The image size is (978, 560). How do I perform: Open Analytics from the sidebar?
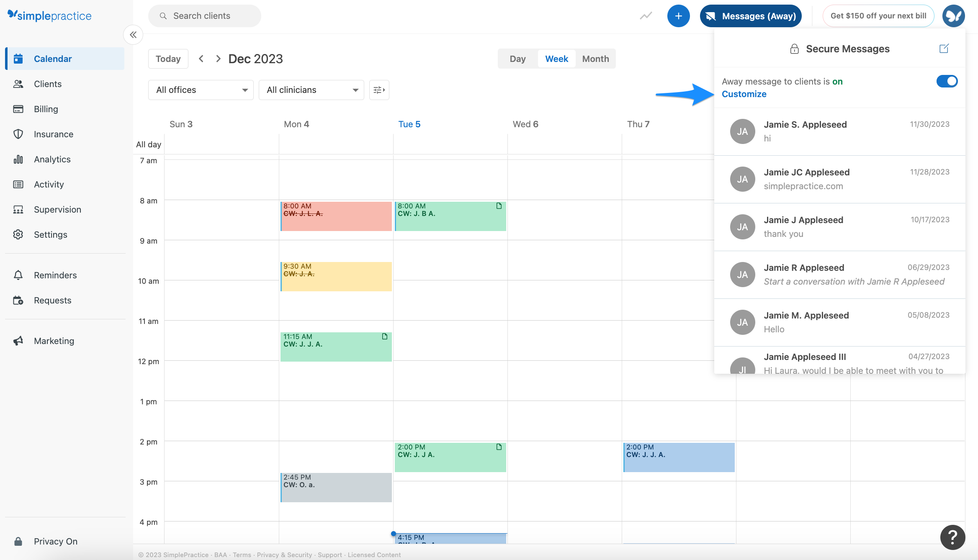coord(65,159)
